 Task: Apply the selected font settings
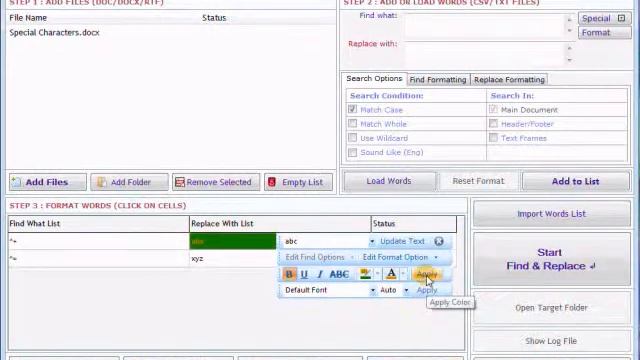coord(427,290)
